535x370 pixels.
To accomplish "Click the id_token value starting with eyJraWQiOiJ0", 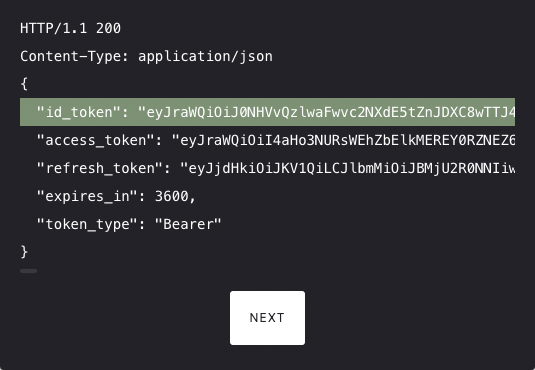I will click(x=326, y=112).
